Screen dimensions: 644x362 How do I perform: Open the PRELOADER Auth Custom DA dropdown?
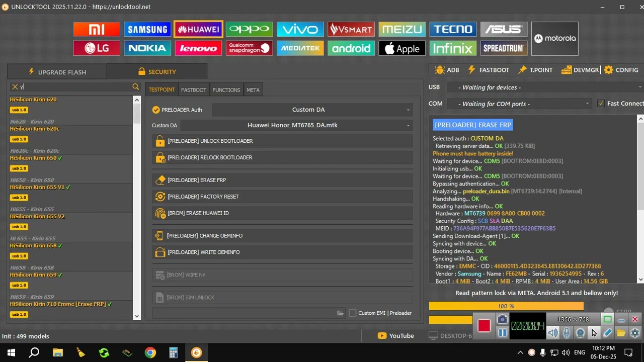(312, 110)
